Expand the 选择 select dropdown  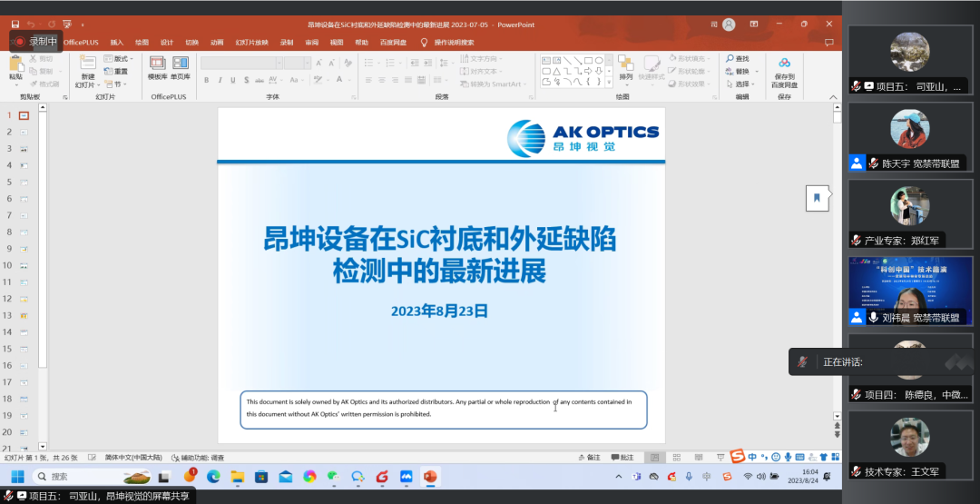[x=741, y=84]
